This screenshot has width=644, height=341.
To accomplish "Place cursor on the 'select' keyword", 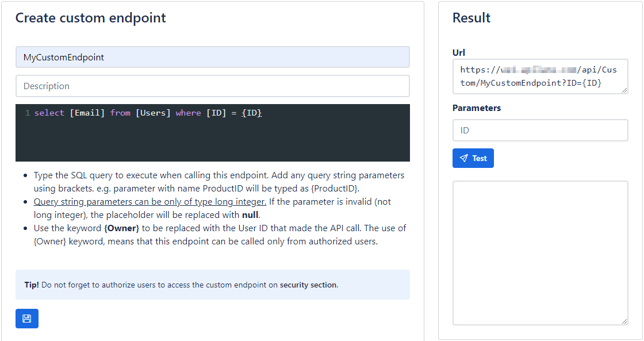I will [x=49, y=113].
